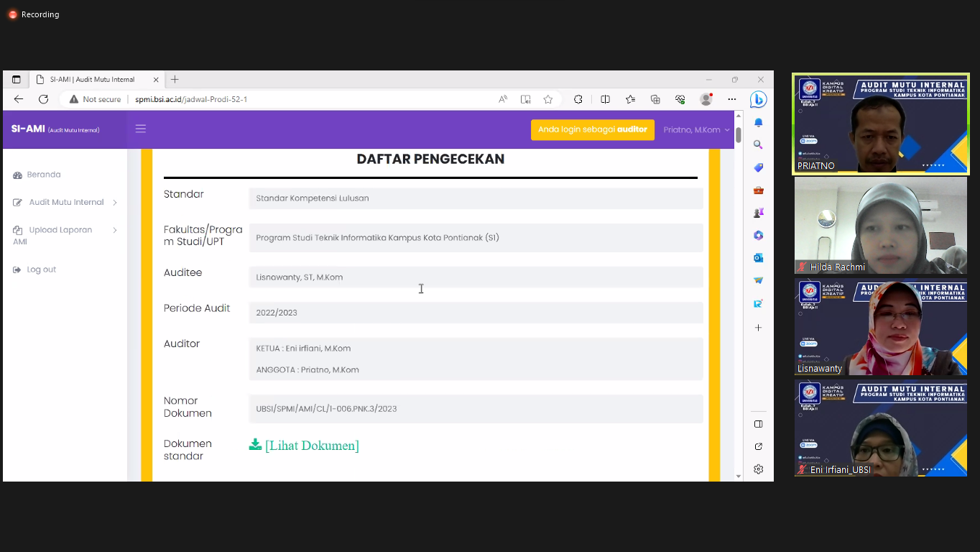
Task: Click the Periode Audit 2022/2023 field
Action: pyautogui.click(x=476, y=313)
